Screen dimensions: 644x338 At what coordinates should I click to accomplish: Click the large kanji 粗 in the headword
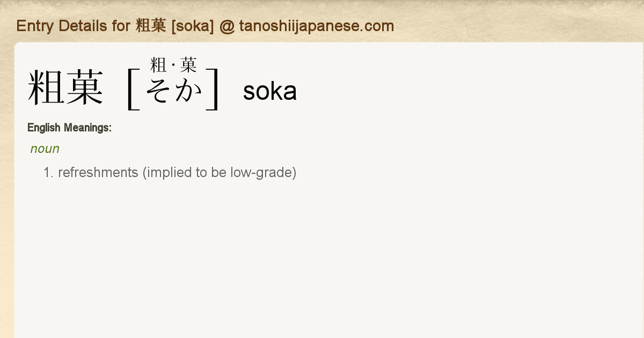click(47, 89)
